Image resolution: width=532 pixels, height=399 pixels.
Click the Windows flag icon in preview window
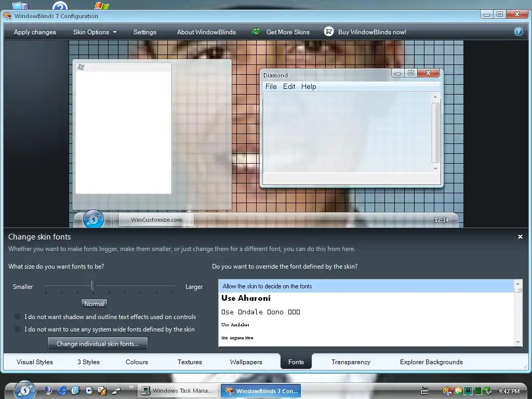point(81,67)
